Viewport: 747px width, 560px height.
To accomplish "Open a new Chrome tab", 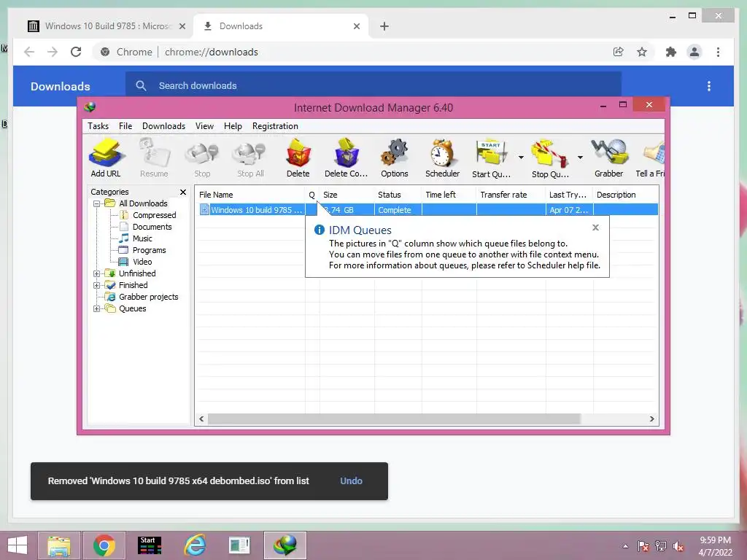I will point(384,26).
